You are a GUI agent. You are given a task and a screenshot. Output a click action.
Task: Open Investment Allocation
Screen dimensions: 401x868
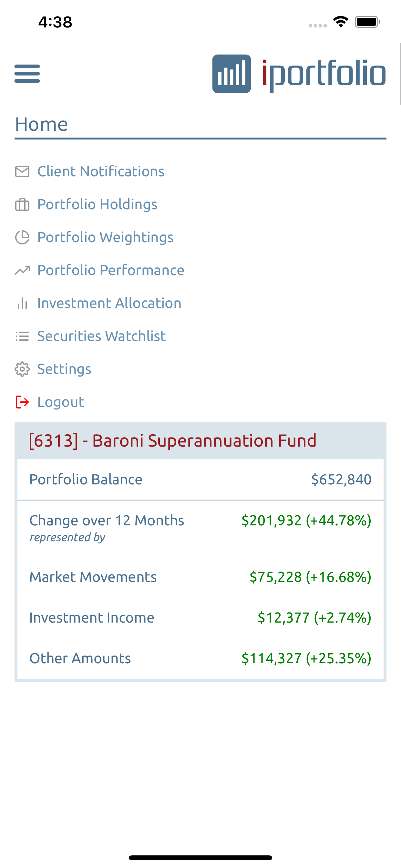[x=109, y=303]
